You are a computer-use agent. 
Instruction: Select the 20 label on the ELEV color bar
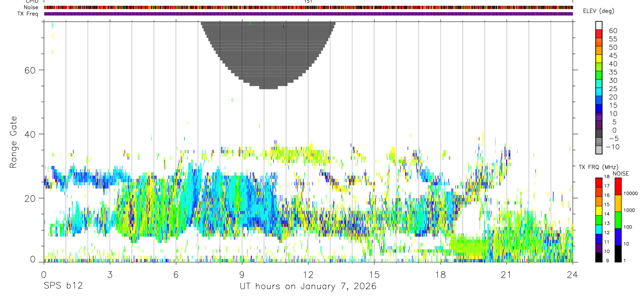pyautogui.click(x=613, y=97)
